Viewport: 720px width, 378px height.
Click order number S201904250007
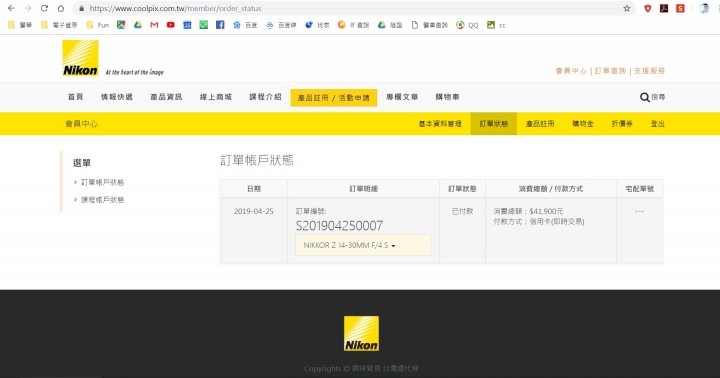pyautogui.click(x=339, y=226)
